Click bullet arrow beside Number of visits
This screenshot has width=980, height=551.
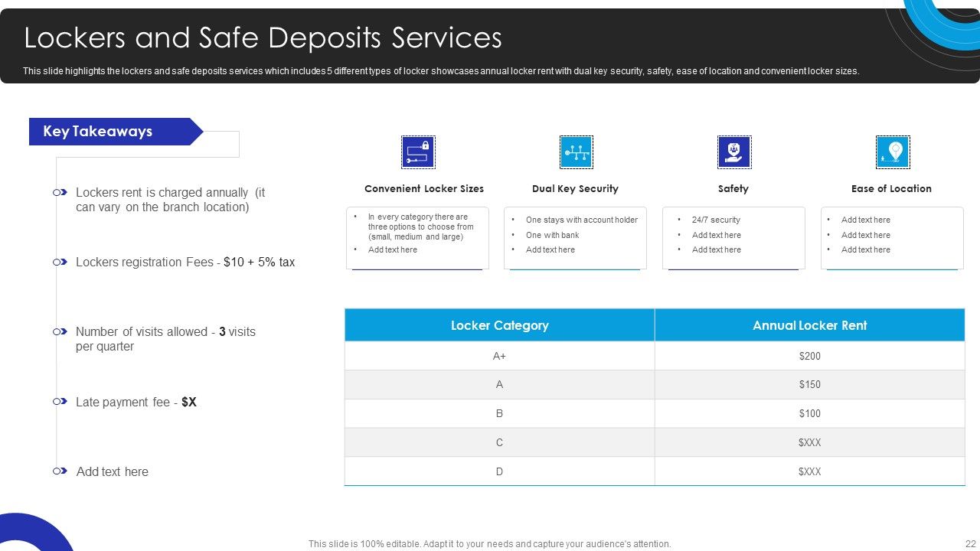coord(60,332)
